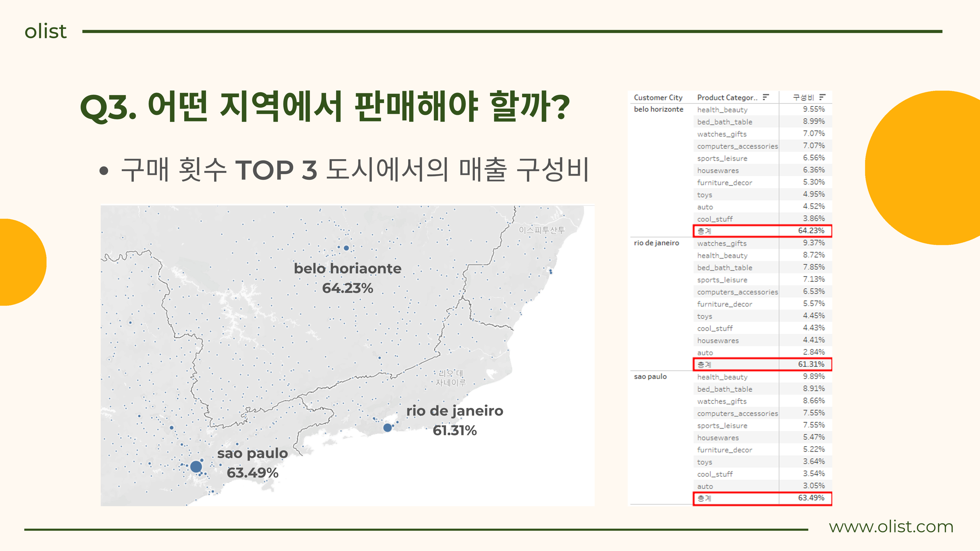Select the 4.43% value cell

point(814,328)
